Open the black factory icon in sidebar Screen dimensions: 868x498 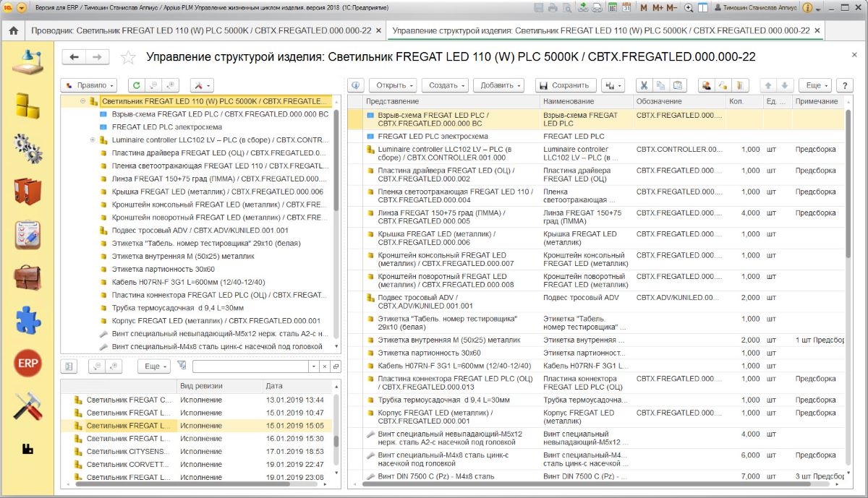tap(27, 449)
